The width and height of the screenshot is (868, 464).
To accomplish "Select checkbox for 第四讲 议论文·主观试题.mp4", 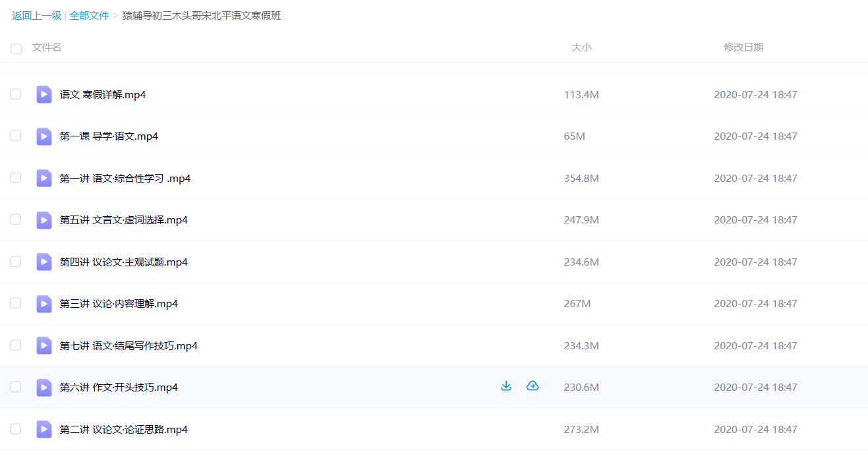I will click(x=15, y=262).
